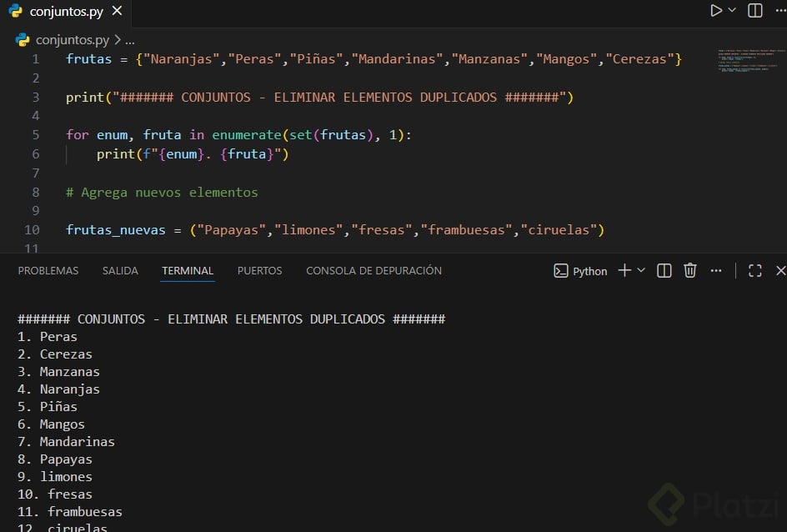Click the frutas variable on line 1
The image size is (787, 532).
pos(89,58)
